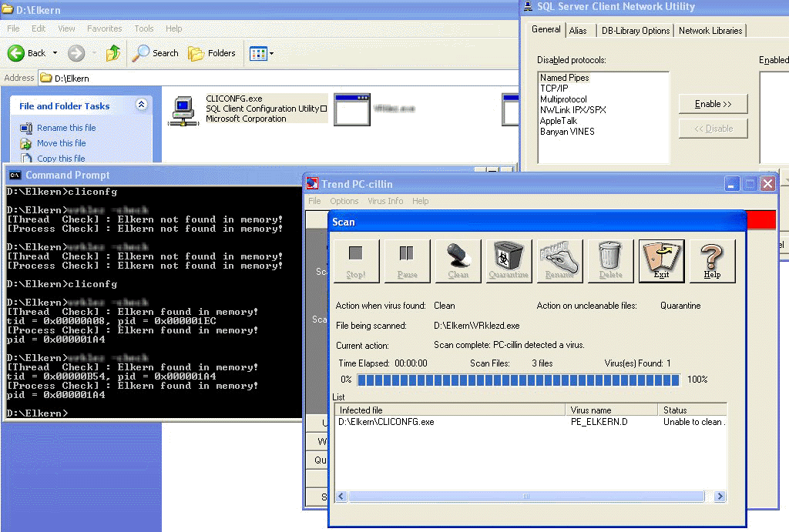Click the Clean icon in Scan toolbar
Viewport: 789px width, 532px height.
click(x=458, y=260)
